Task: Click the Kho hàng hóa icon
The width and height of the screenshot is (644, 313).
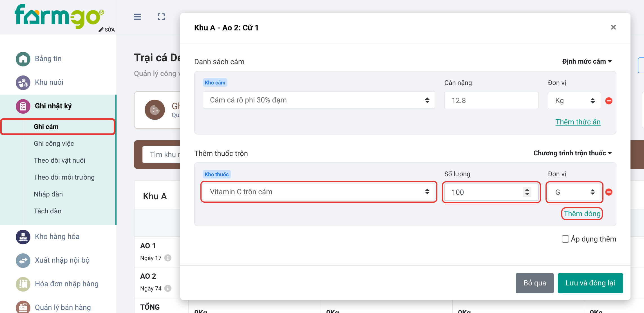Action: click(x=23, y=237)
